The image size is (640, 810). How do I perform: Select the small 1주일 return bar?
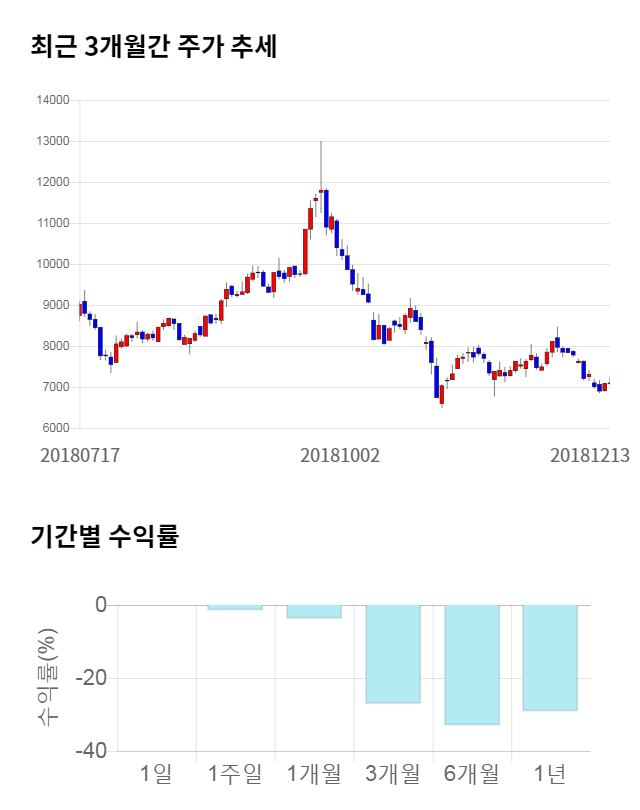(x=235, y=607)
